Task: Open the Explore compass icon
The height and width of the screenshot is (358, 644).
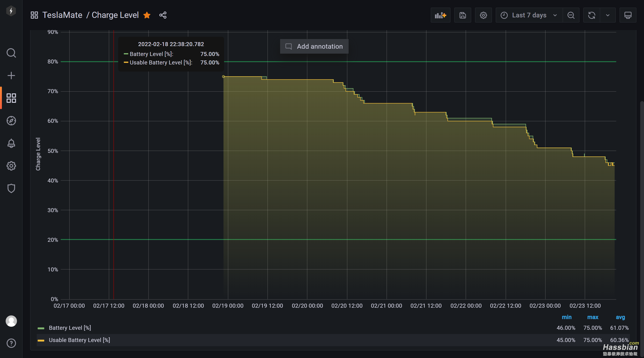Action: [11, 121]
